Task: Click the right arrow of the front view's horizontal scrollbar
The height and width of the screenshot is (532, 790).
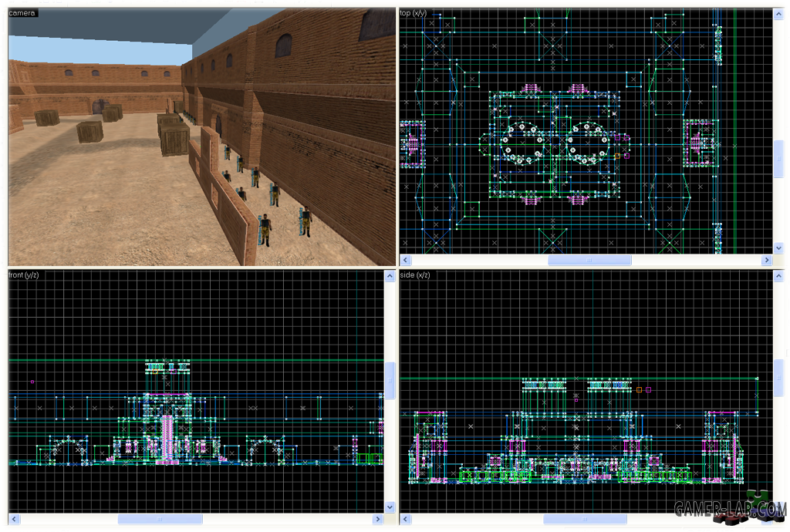Action: 378,519
